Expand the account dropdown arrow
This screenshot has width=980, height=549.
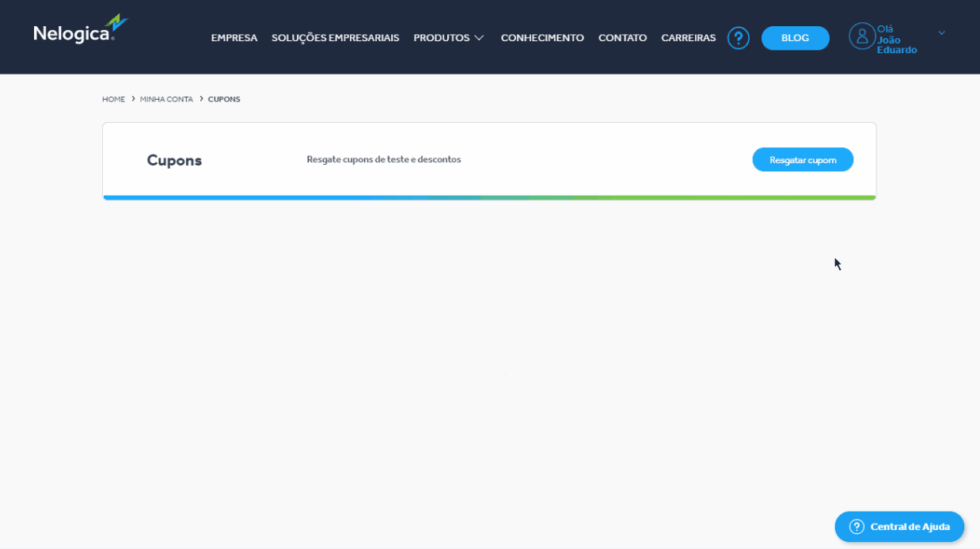coord(941,33)
